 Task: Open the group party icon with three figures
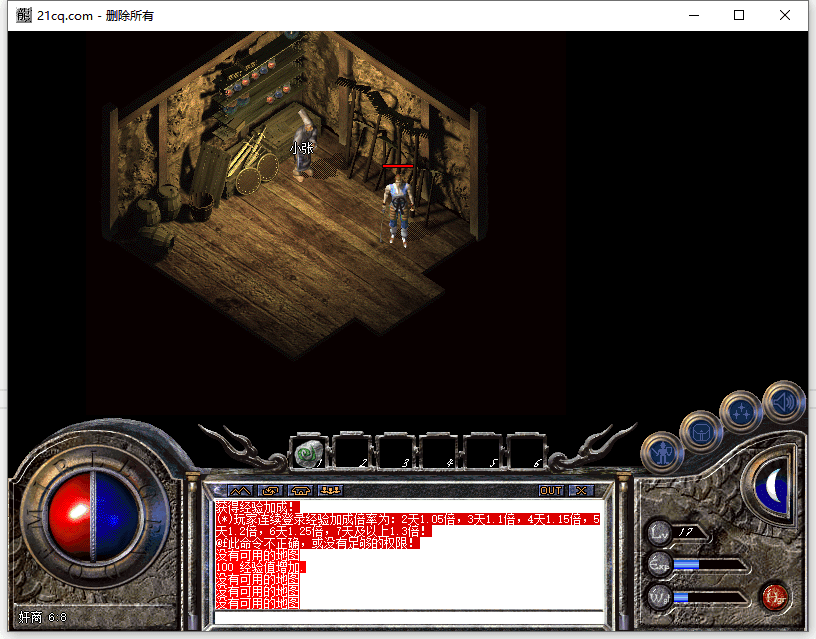click(x=330, y=491)
